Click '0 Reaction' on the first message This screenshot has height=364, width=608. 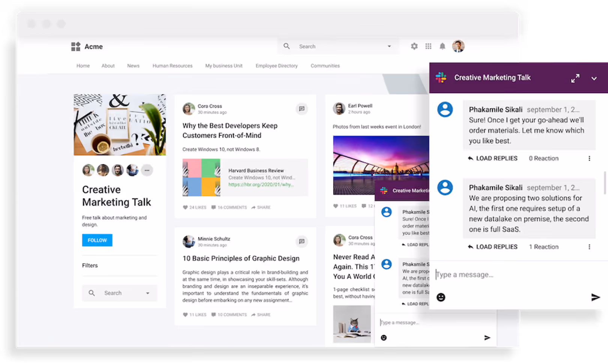543,158
